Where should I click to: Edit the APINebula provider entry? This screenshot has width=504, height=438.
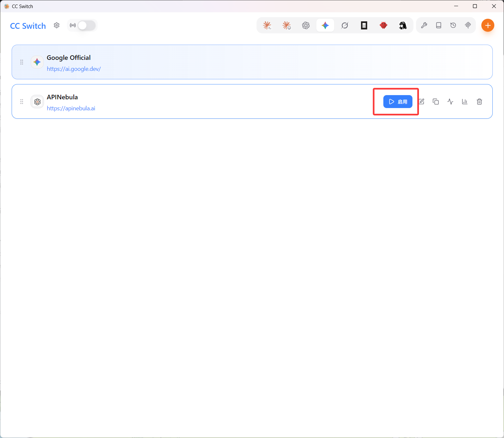click(421, 102)
